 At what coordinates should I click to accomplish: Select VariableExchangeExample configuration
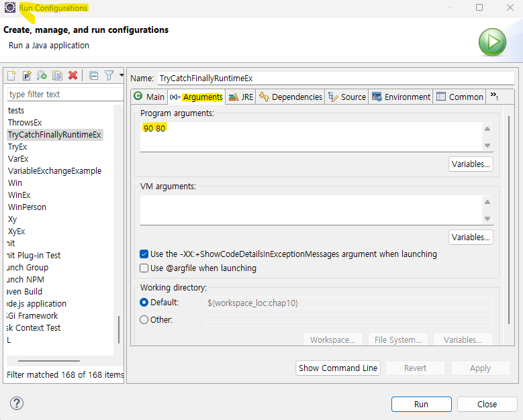(x=54, y=170)
